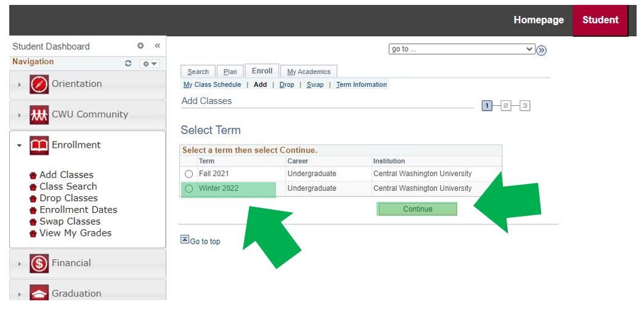This screenshot has height=312, width=644.
Task: Open the Term Information link
Action: click(361, 84)
